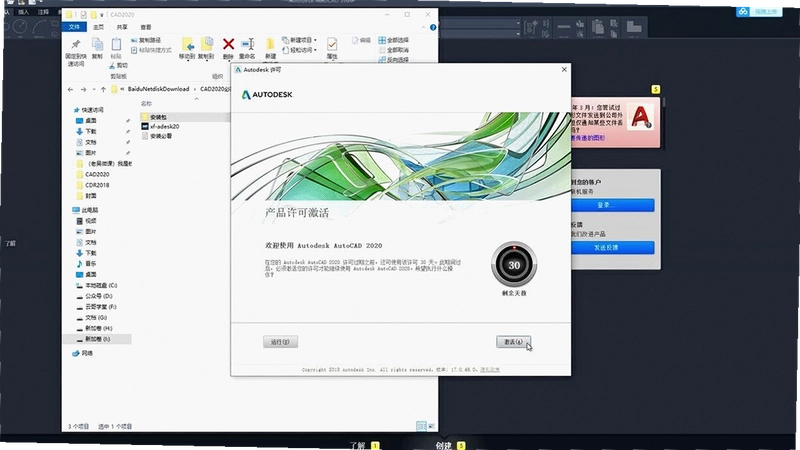The width and height of the screenshot is (800, 450).
Task: Click 复制路径 in the clipboard group
Action: [145, 40]
